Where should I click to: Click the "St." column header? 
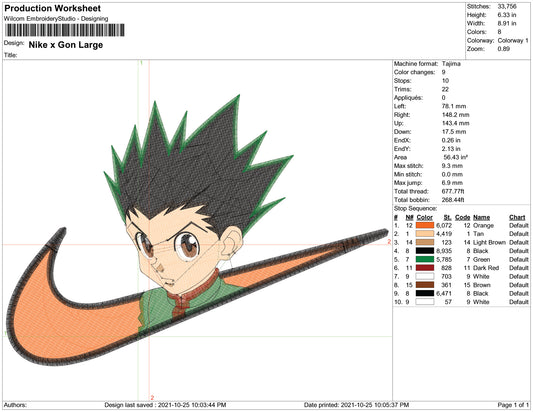pos(447,217)
